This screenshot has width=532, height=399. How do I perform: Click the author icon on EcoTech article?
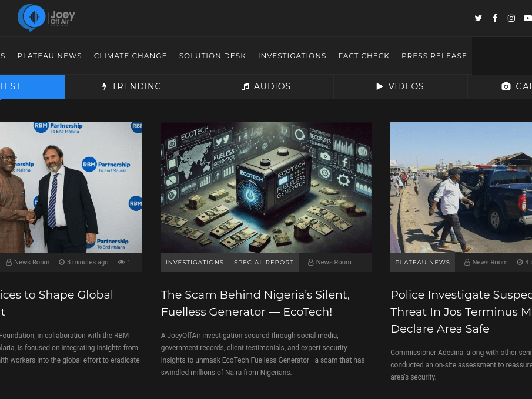pyautogui.click(x=310, y=262)
